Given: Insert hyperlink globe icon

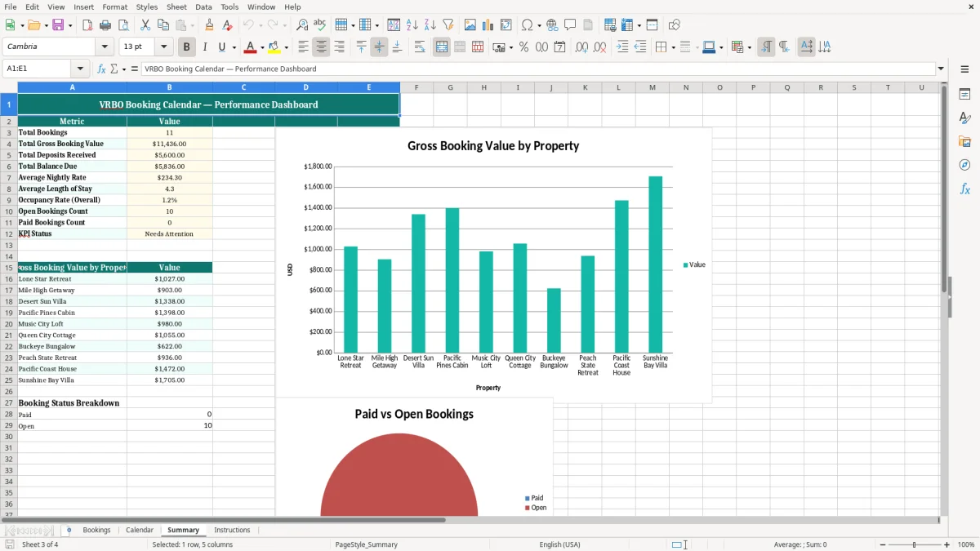Looking at the screenshot, I should point(552,25).
